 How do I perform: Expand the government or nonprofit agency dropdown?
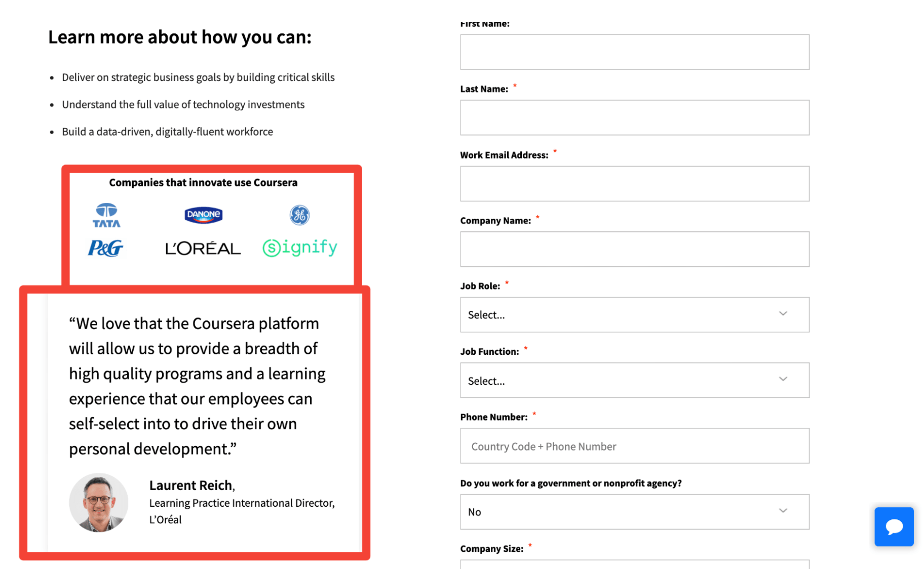coord(634,512)
